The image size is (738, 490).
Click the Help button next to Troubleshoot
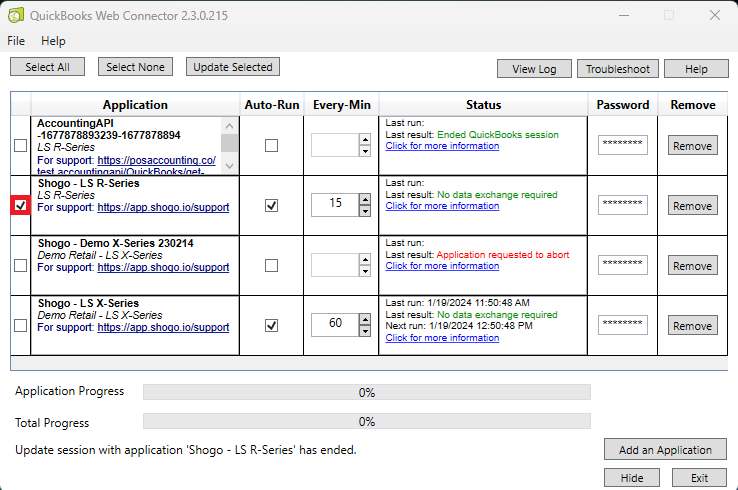(x=696, y=69)
